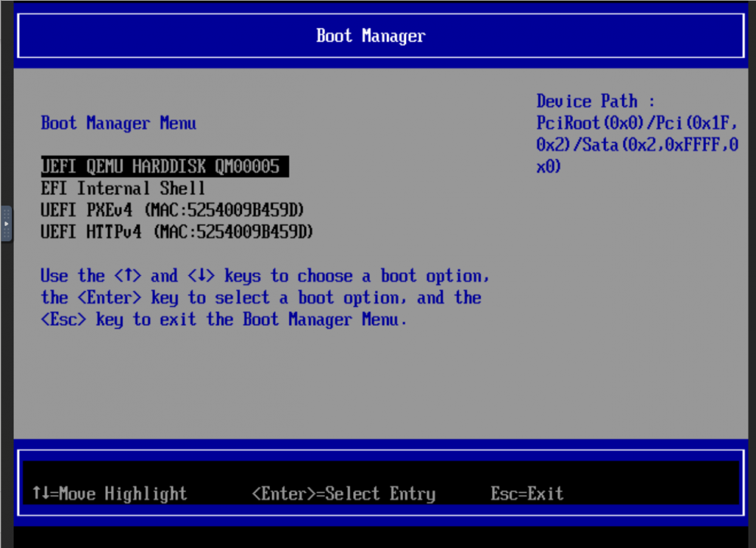The width and height of the screenshot is (756, 548).
Task: Select UEFI QEMU HARDDISK QM00005 boot entry
Action: point(165,166)
